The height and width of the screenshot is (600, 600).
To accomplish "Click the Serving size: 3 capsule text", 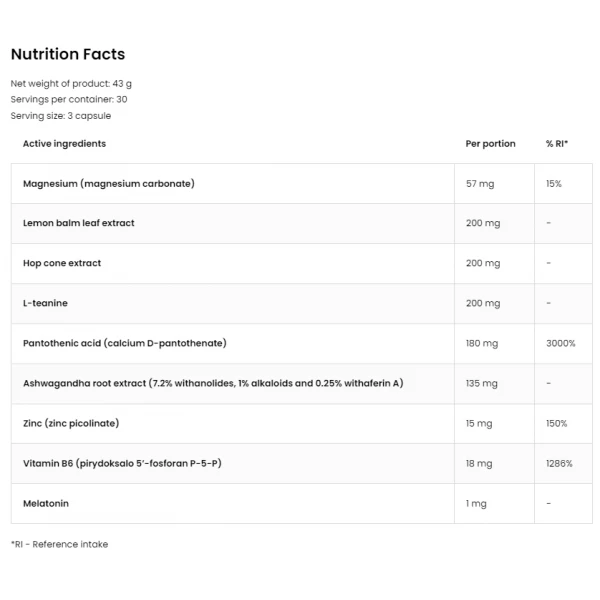I will point(61,116).
